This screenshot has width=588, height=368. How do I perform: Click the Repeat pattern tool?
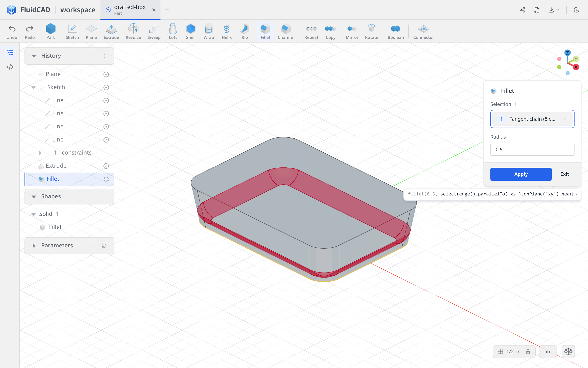point(311,31)
